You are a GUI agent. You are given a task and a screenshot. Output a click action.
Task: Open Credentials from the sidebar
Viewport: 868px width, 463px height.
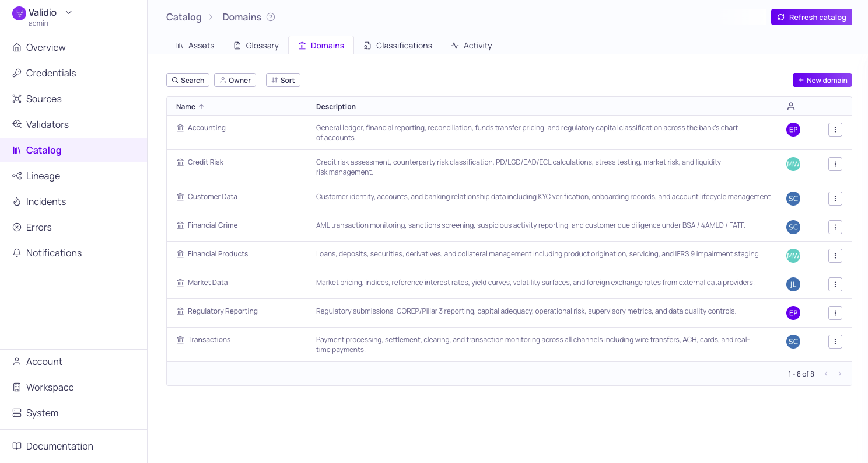coord(73,73)
